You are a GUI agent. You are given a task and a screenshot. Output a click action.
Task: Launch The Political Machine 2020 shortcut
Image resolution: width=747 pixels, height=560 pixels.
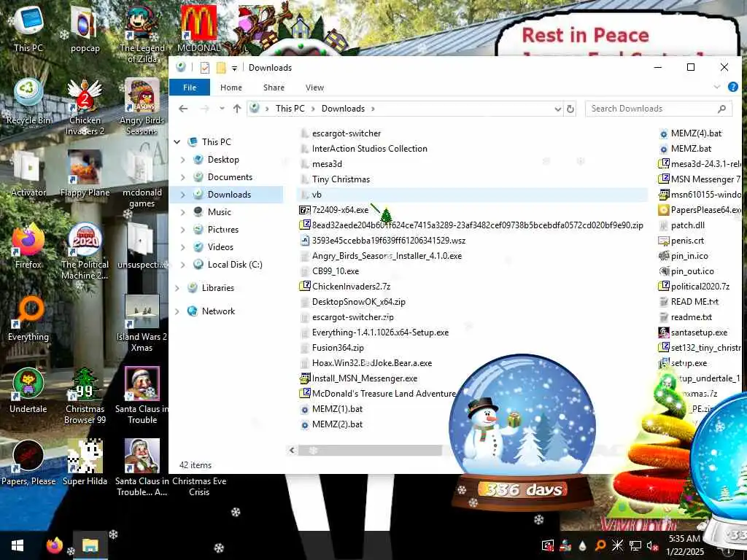[85, 252]
